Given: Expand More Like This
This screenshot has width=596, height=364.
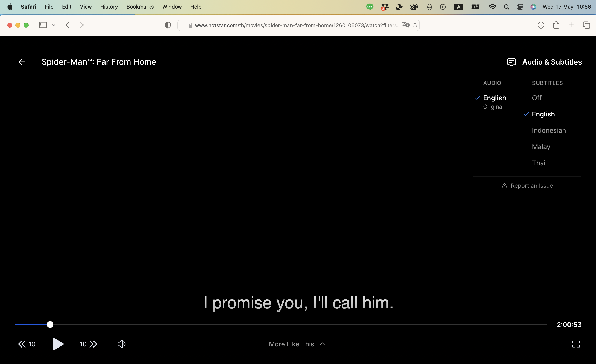Looking at the screenshot, I should pos(297,344).
